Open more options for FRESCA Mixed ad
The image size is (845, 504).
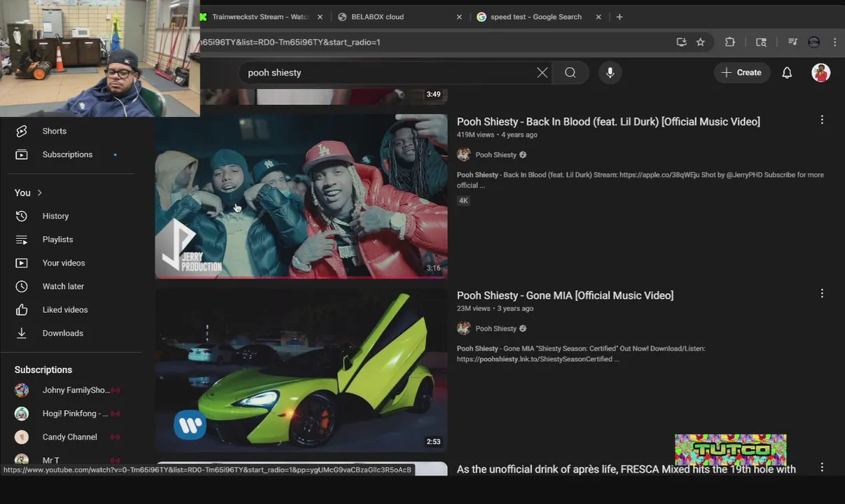pos(822,468)
